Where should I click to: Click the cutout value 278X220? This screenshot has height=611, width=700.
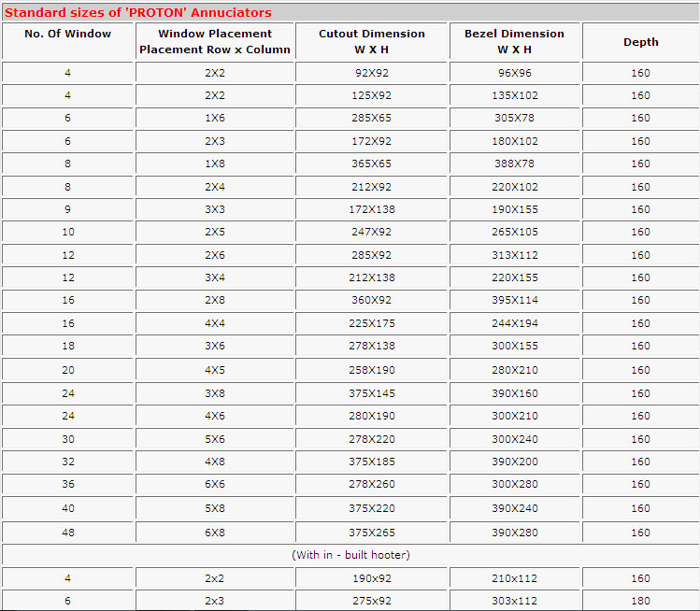click(371, 439)
